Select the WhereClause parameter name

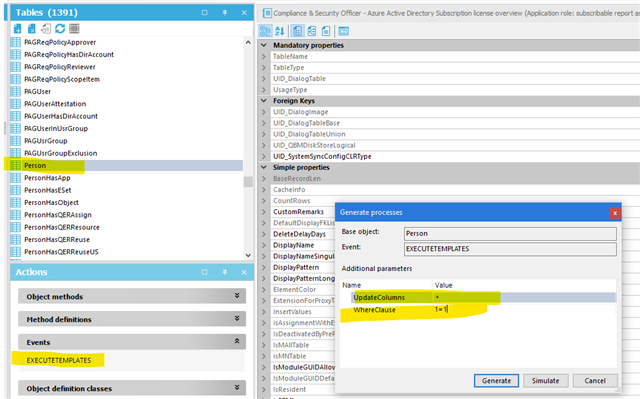[374, 310]
